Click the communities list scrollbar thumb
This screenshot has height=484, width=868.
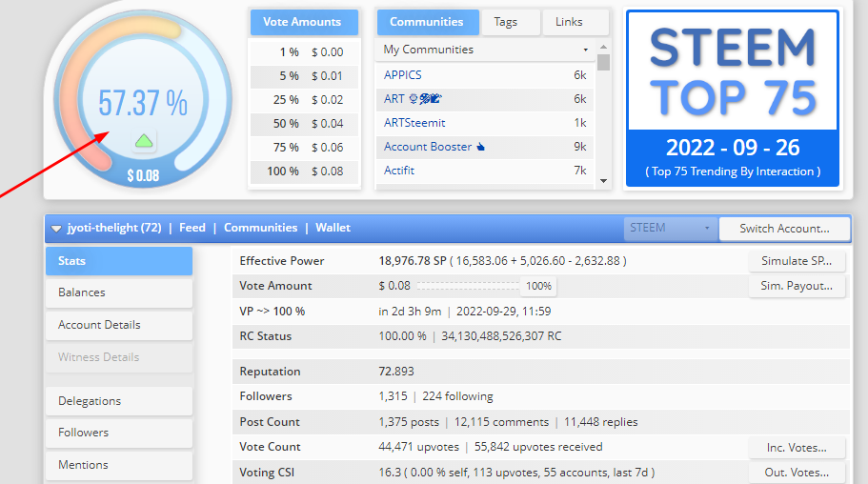[x=603, y=62]
